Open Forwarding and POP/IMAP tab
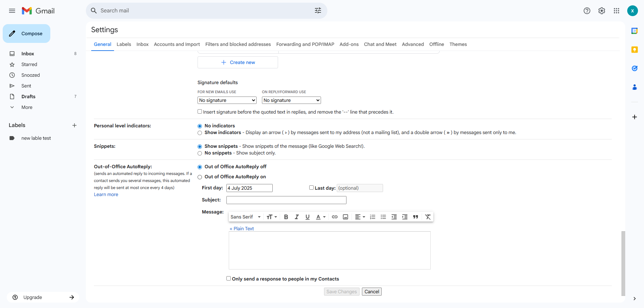Image resolution: width=644 pixels, height=308 pixels. [305, 44]
